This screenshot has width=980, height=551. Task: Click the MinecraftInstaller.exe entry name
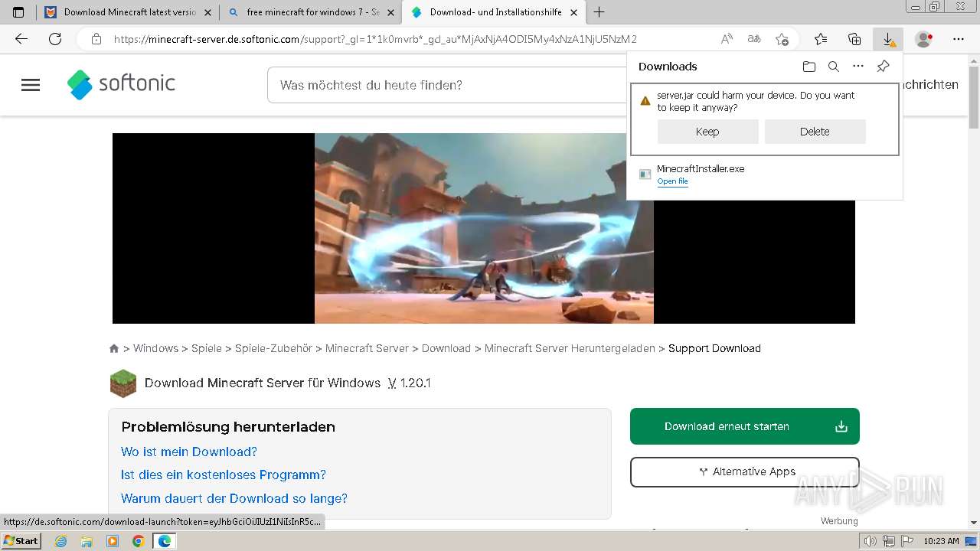tap(701, 168)
